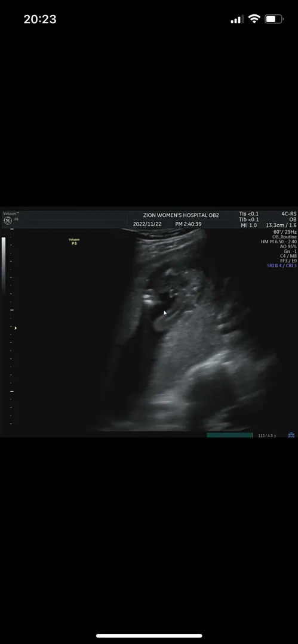298x644 pixels.
Task: Tap the home indicator bar
Action: point(149,636)
